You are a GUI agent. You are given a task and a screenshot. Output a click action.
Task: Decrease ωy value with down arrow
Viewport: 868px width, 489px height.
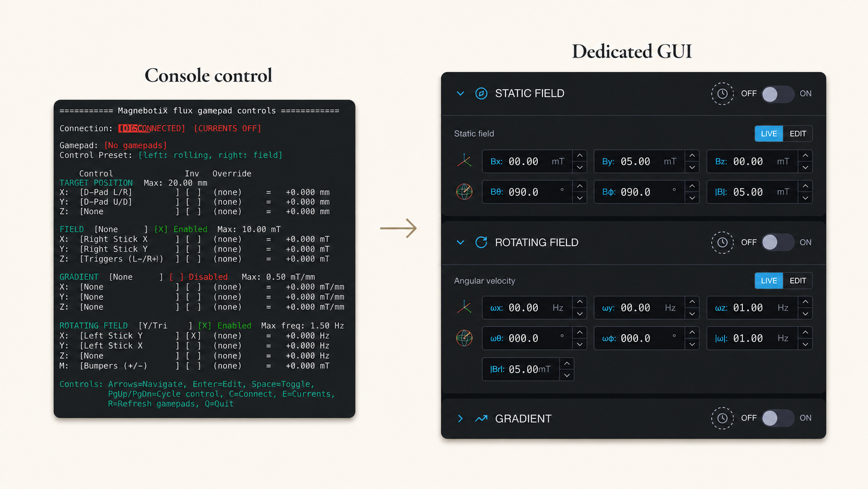pos(692,314)
